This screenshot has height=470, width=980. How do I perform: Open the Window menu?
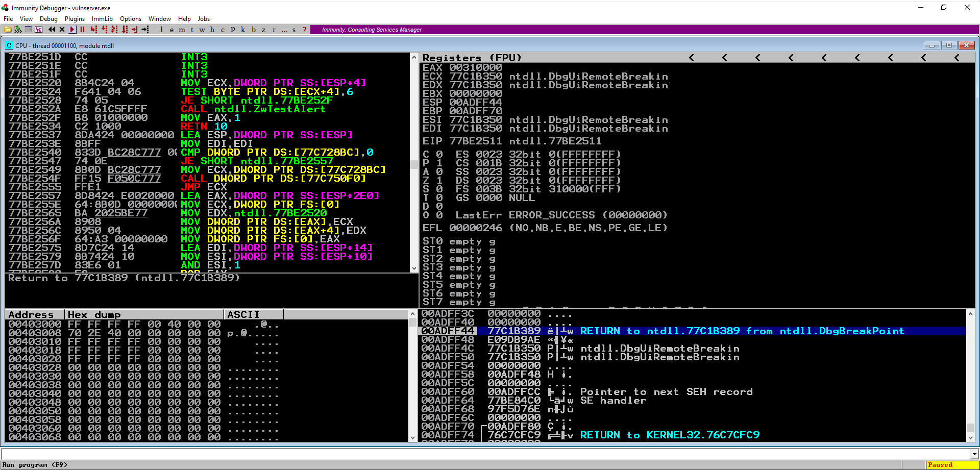(x=160, y=19)
